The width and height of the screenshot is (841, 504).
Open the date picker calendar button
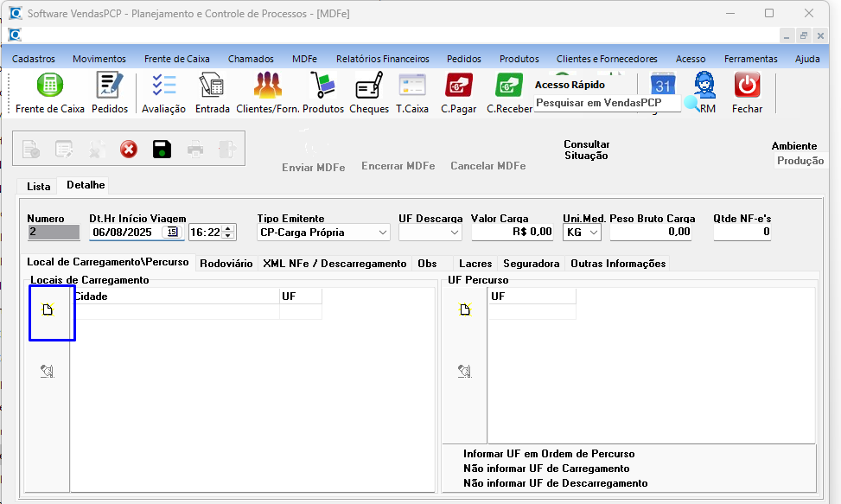coord(172,232)
